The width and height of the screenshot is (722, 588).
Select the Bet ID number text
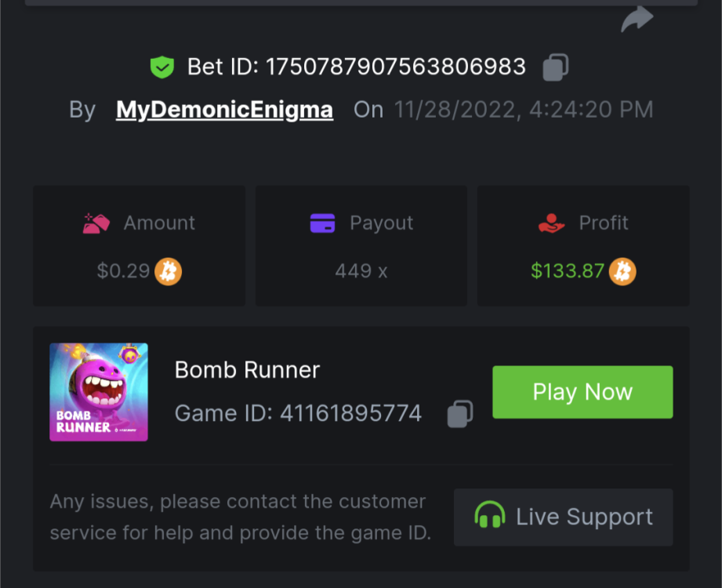(x=396, y=67)
